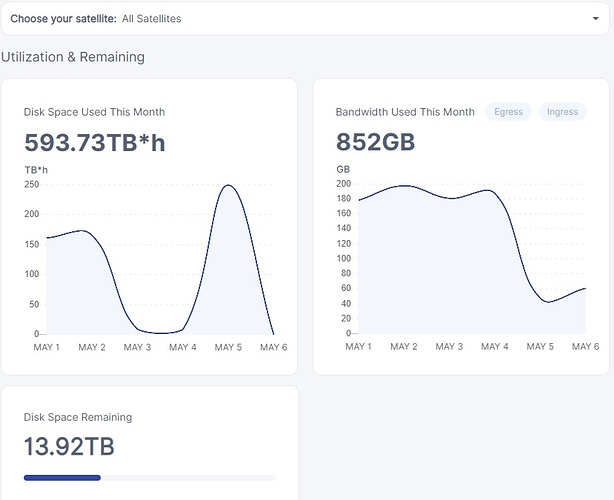The image size is (614, 500).
Task: Click MAY 4 label on bandwidth chart
Action: point(494,346)
